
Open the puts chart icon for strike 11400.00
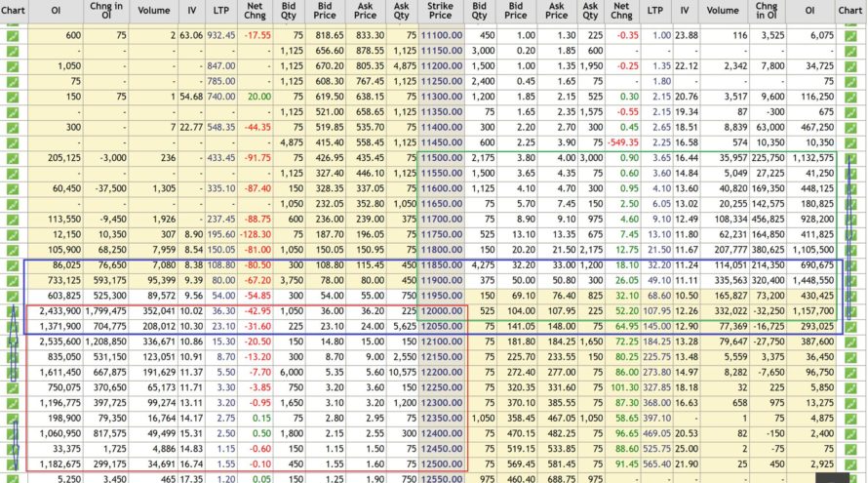pos(850,128)
